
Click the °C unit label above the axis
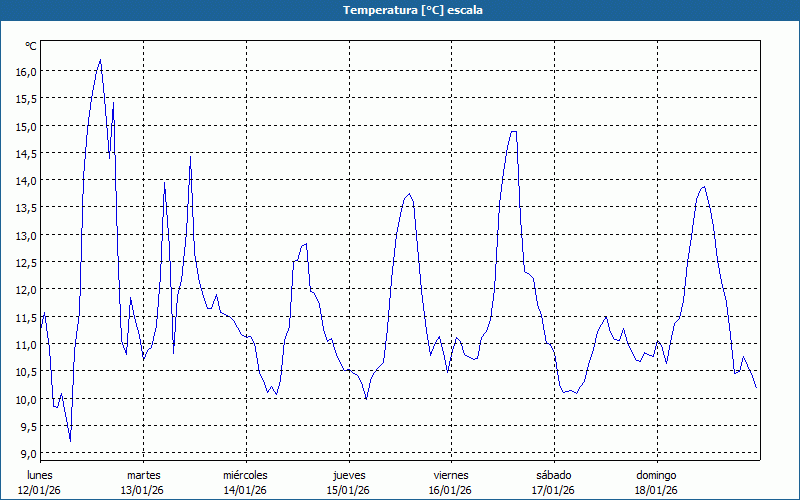tap(31, 46)
